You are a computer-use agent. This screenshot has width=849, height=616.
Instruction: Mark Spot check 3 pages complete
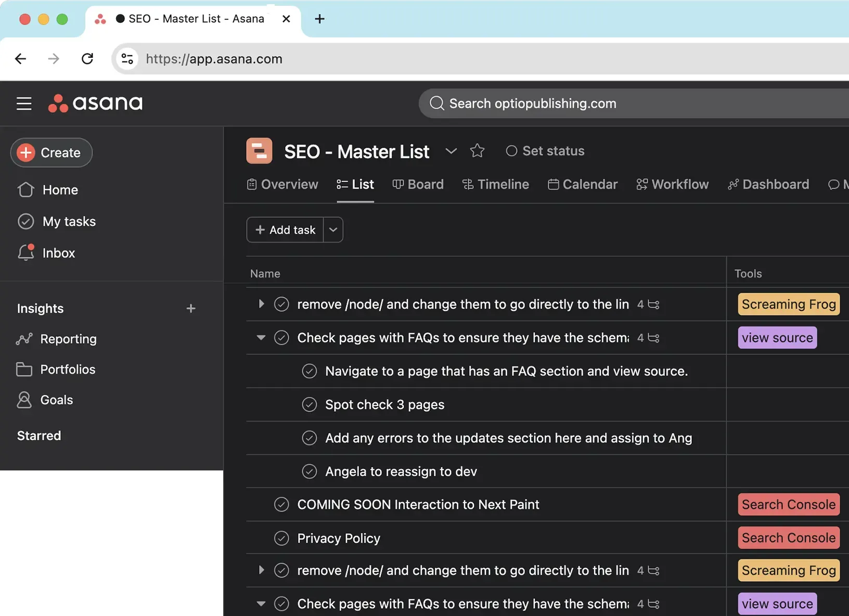coord(310,404)
